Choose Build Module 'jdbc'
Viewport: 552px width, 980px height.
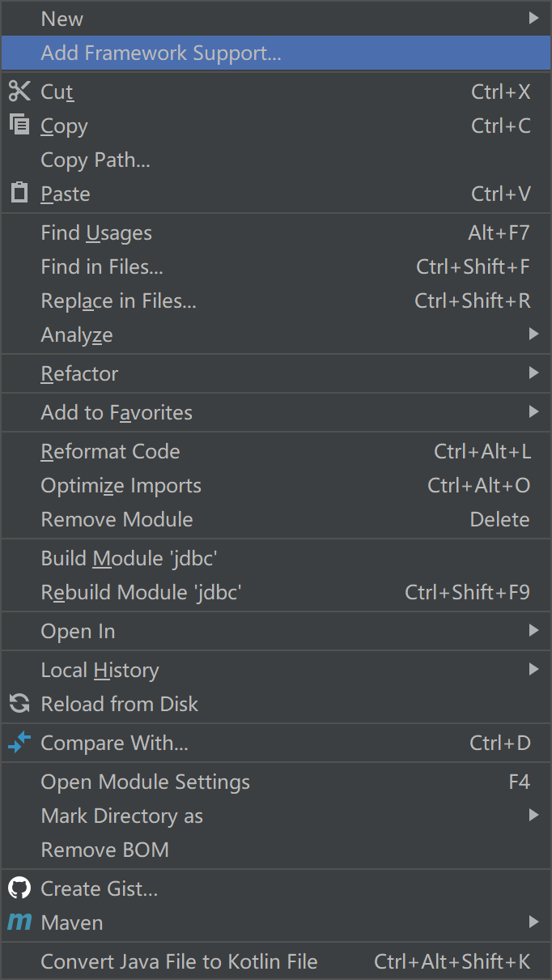click(x=276, y=558)
